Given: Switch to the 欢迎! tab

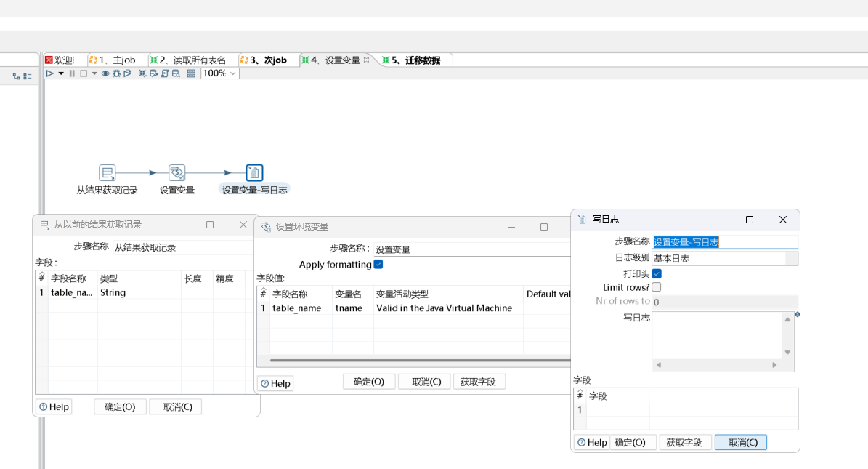Looking at the screenshot, I should (60, 60).
